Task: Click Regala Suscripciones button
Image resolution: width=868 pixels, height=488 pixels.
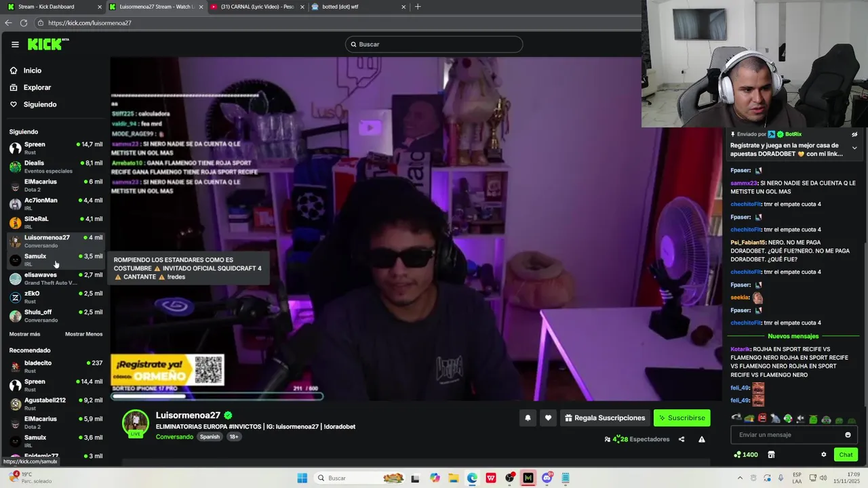Action: tap(605, 418)
